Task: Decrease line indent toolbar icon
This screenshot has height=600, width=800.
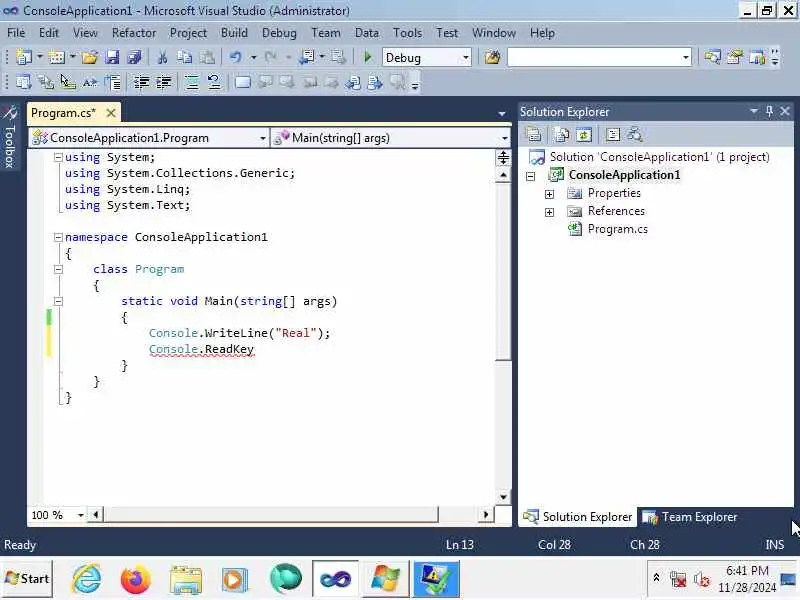Action: pos(141,82)
